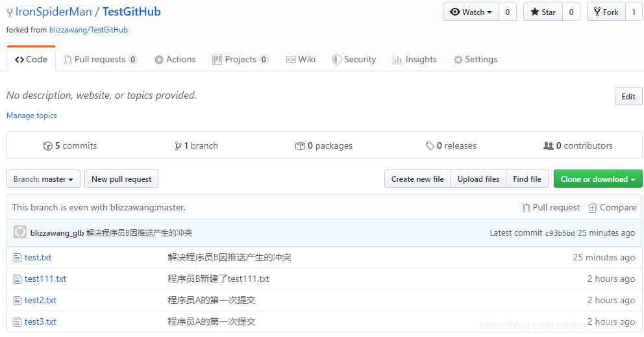The width and height of the screenshot is (644, 337).
Task: Open the Manage topics link
Action: [32, 116]
